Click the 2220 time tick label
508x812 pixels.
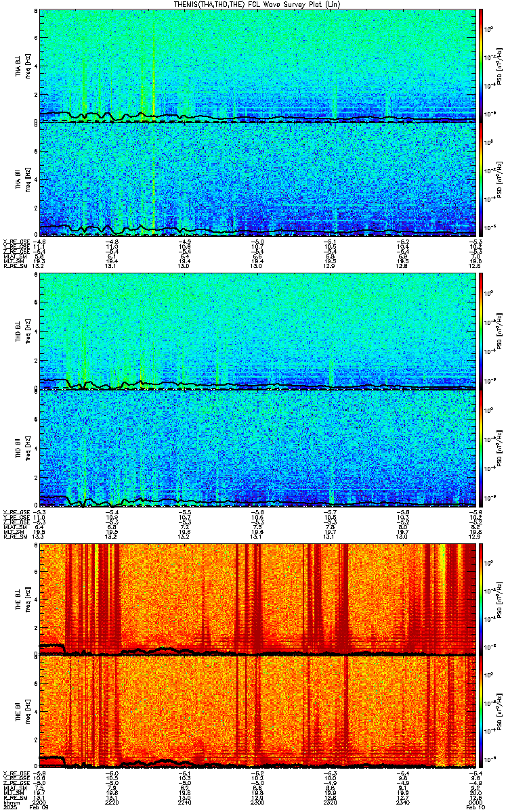click(x=112, y=803)
